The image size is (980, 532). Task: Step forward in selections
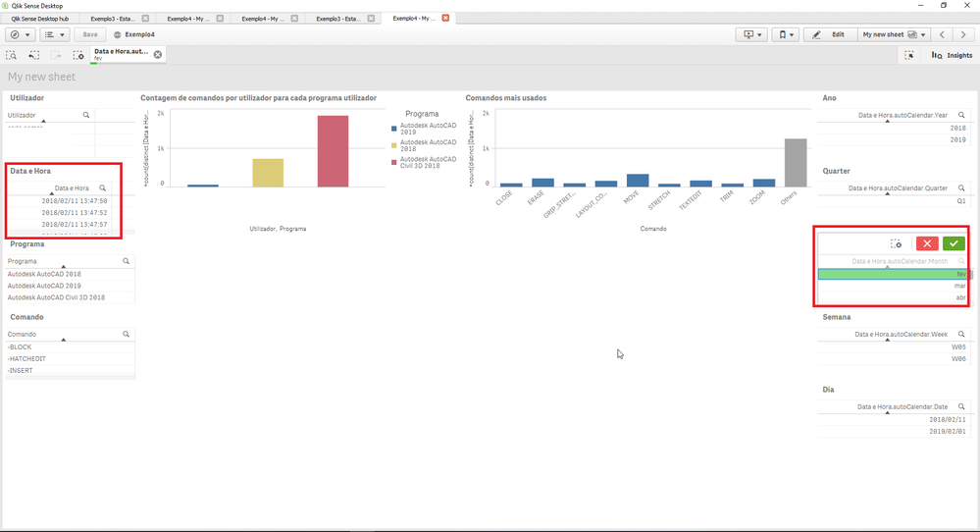56,56
